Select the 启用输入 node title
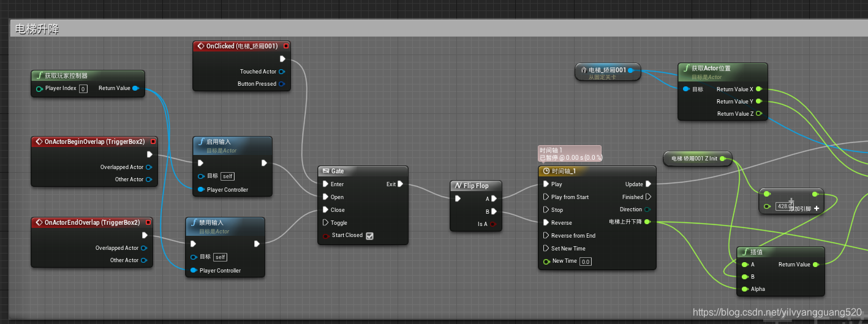 click(219, 142)
